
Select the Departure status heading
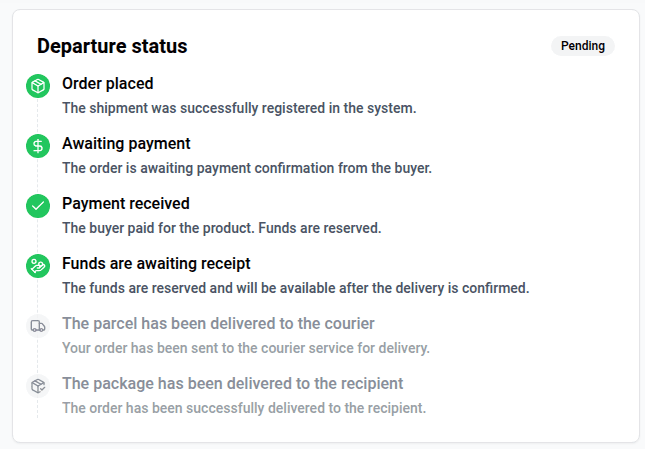click(x=112, y=46)
